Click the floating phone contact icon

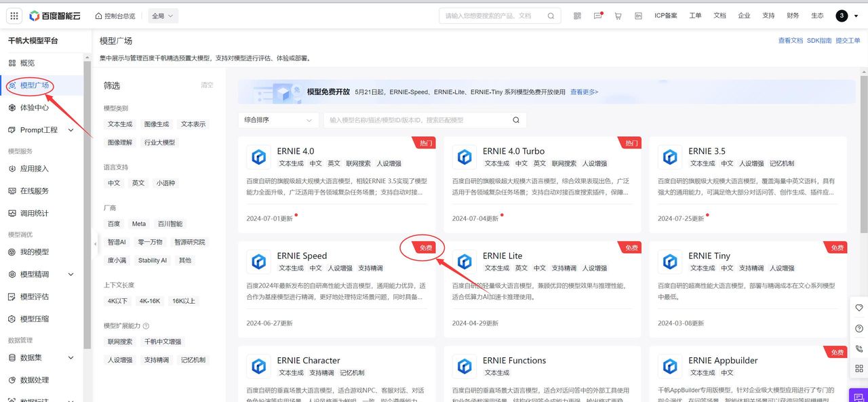(x=859, y=348)
